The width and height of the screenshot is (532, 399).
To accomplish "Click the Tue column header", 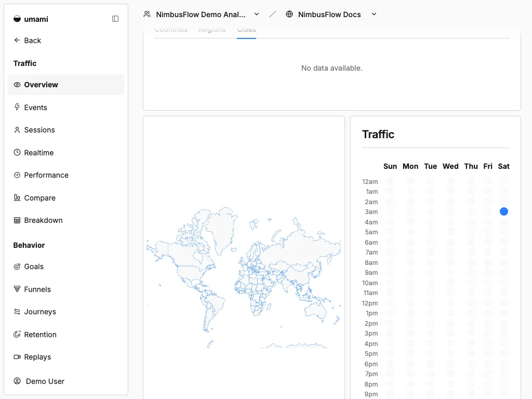I will pos(431,166).
